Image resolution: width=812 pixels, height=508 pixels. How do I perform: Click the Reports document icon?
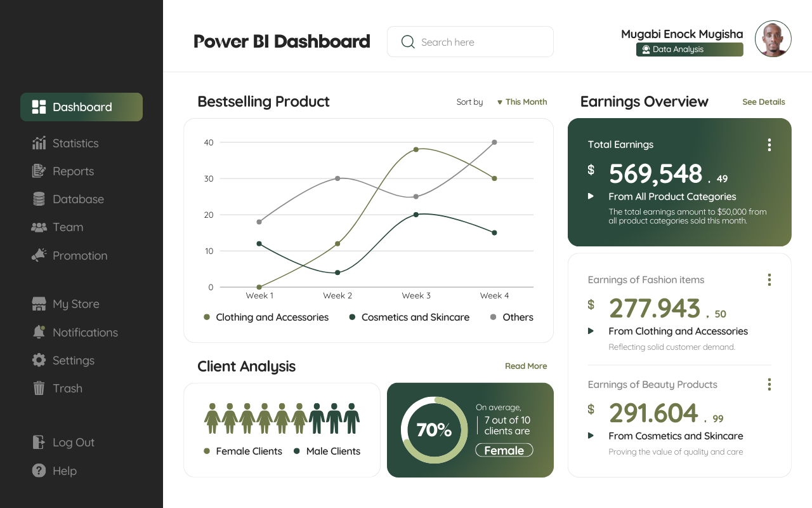[39, 171]
